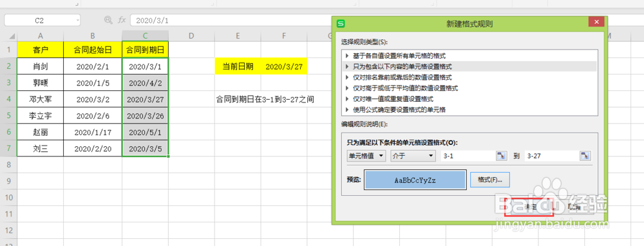Screen dimensions: 644x246
Task: Close the 新建格式规则 dialog
Action: coord(596,23)
